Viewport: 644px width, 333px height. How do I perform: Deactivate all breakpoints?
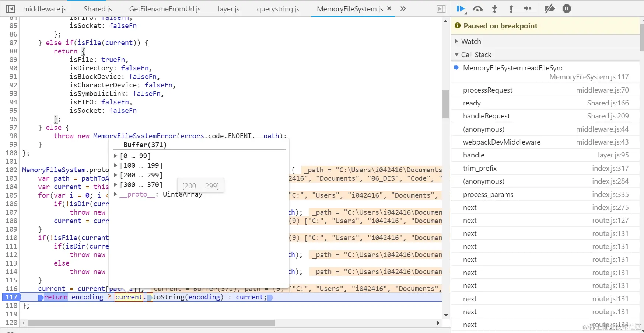point(550,9)
